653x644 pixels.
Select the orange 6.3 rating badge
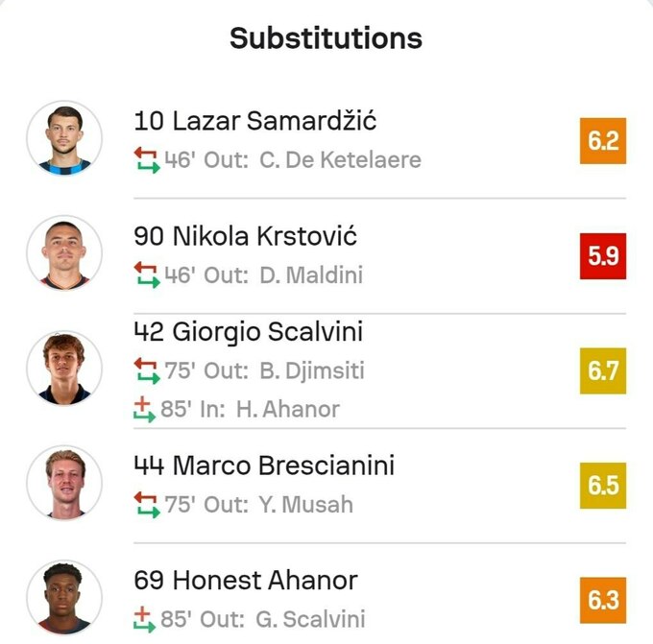coord(603,601)
